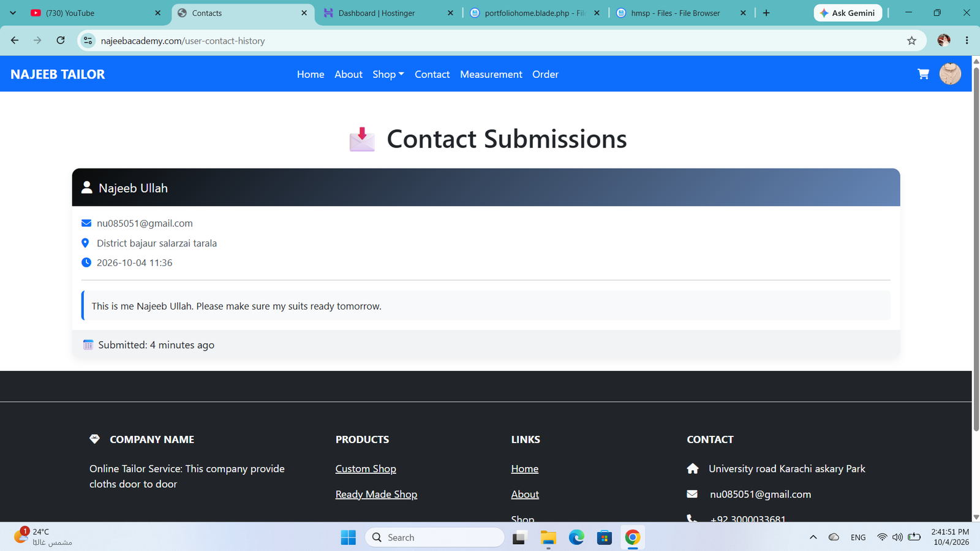Click the Chrome icon in the taskbar
The width and height of the screenshot is (980, 551).
(633, 538)
